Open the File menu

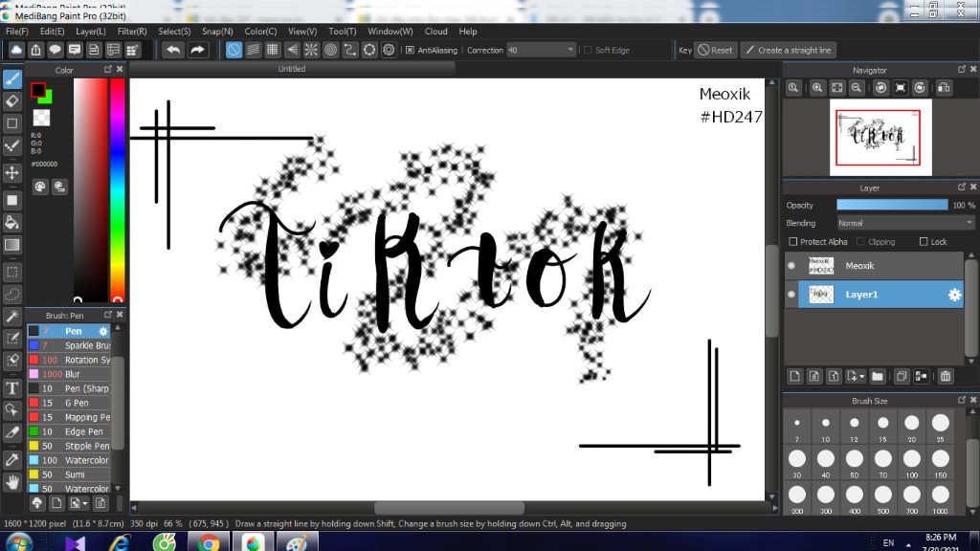17,32
